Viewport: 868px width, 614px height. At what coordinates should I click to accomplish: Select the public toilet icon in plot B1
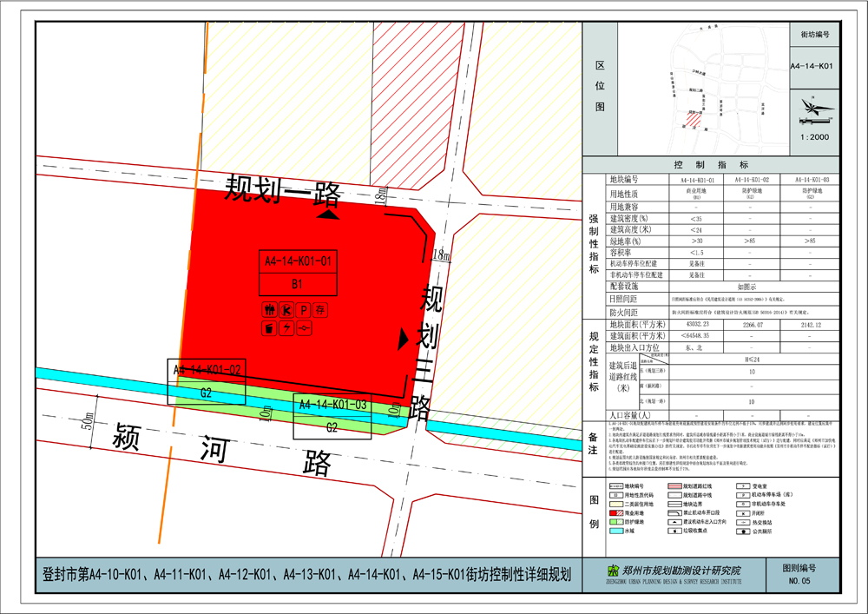tap(269, 310)
